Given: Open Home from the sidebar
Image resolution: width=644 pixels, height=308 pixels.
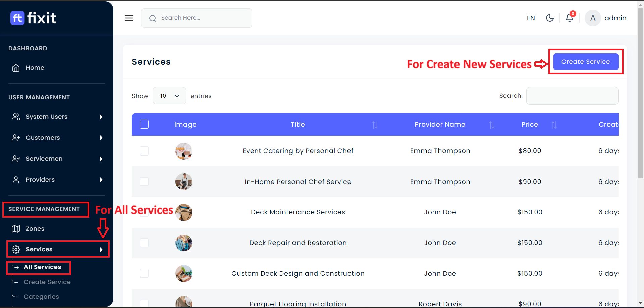Looking at the screenshot, I should (x=35, y=68).
